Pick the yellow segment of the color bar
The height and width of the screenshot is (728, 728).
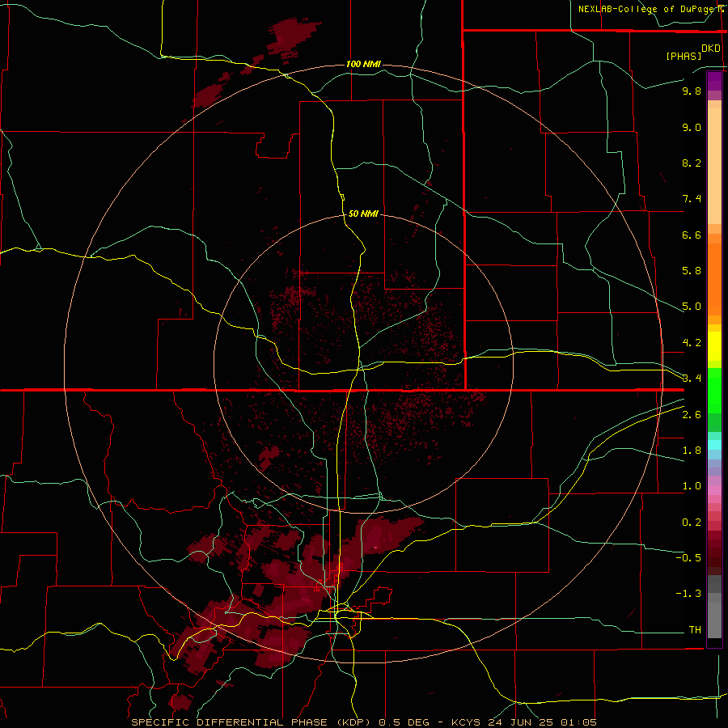714,346
